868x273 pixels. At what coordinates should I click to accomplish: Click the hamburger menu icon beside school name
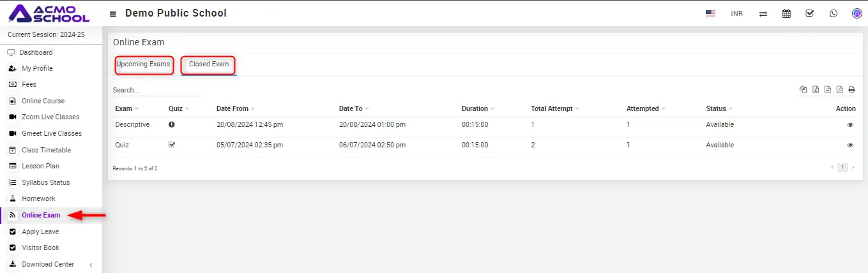(x=113, y=13)
